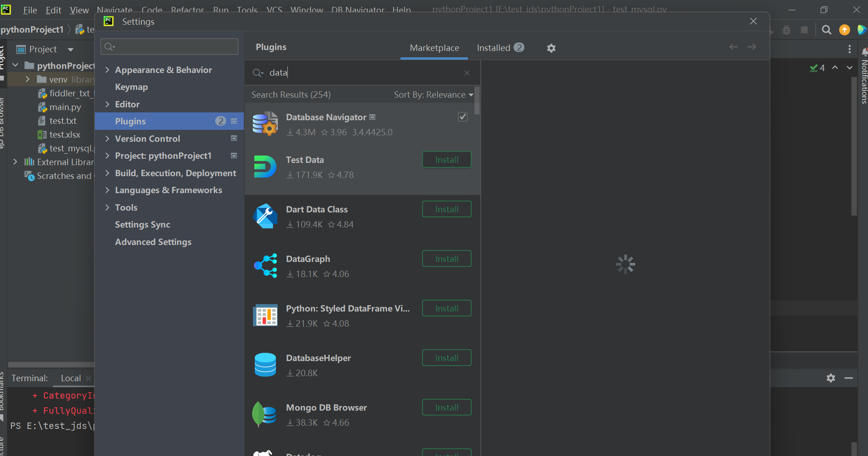868x456 pixels.
Task: Open the Advanced Settings page
Action: 153,242
